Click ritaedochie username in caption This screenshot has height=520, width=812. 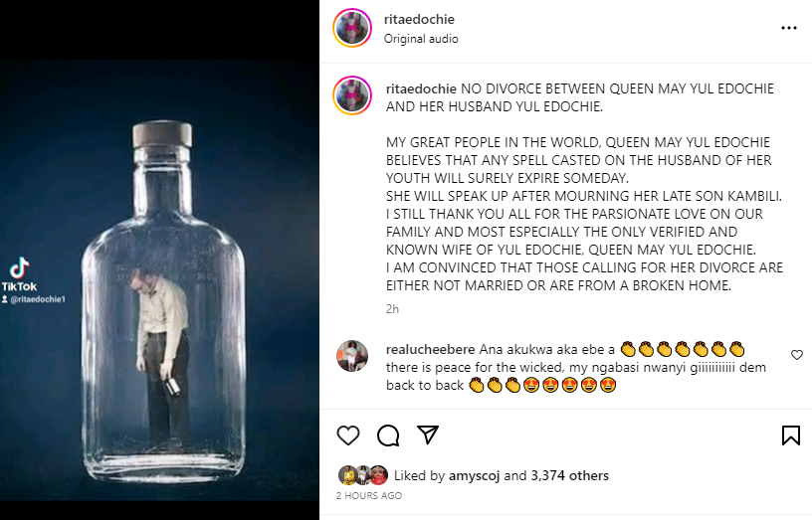pos(419,88)
